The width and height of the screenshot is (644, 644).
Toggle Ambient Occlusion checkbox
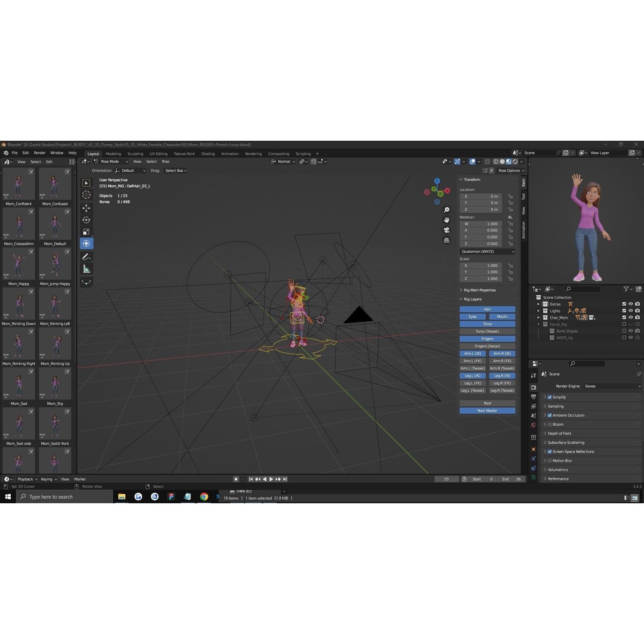tap(550, 415)
